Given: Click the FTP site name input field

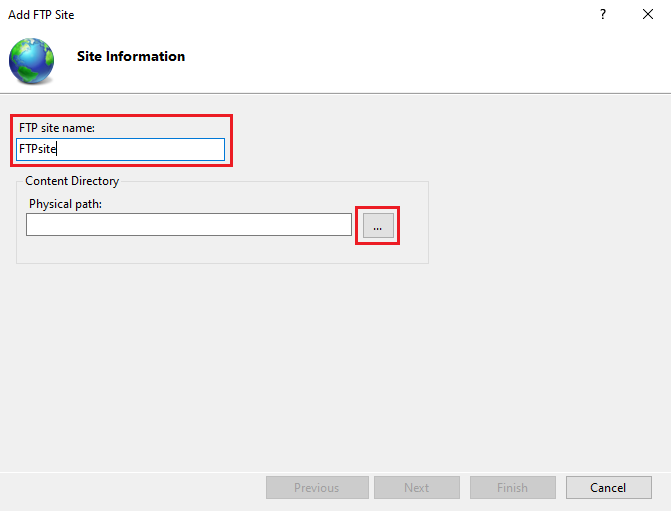Looking at the screenshot, I should pos(120,149).
